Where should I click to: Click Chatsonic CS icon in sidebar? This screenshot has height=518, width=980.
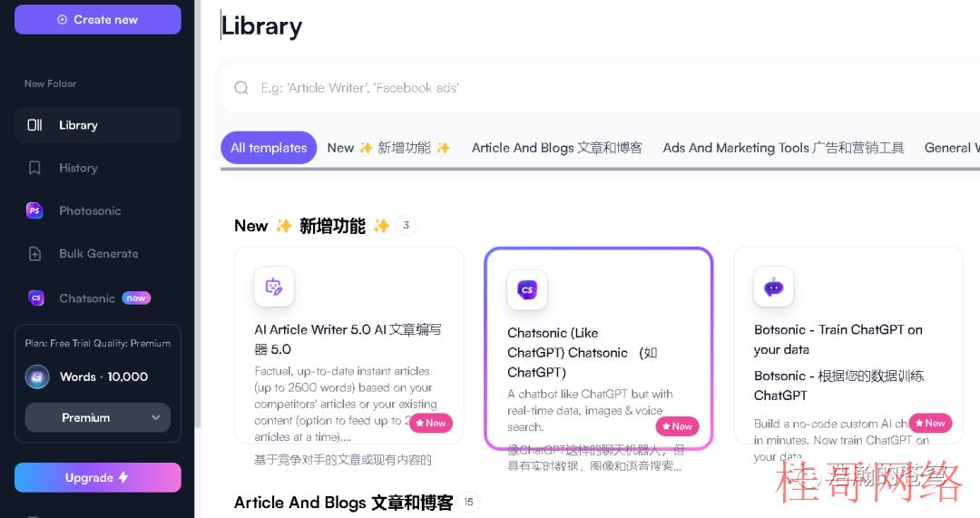point(36,298)
